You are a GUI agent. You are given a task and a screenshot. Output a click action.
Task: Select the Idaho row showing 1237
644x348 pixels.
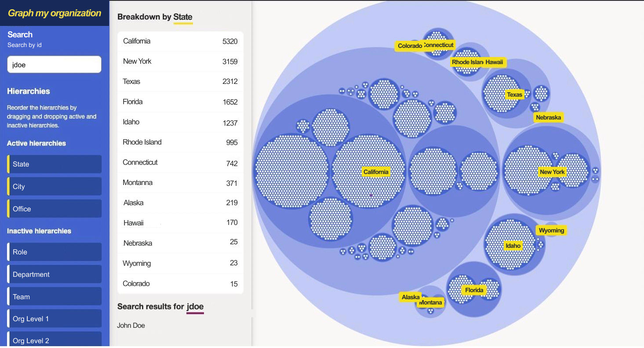(180, 122)
